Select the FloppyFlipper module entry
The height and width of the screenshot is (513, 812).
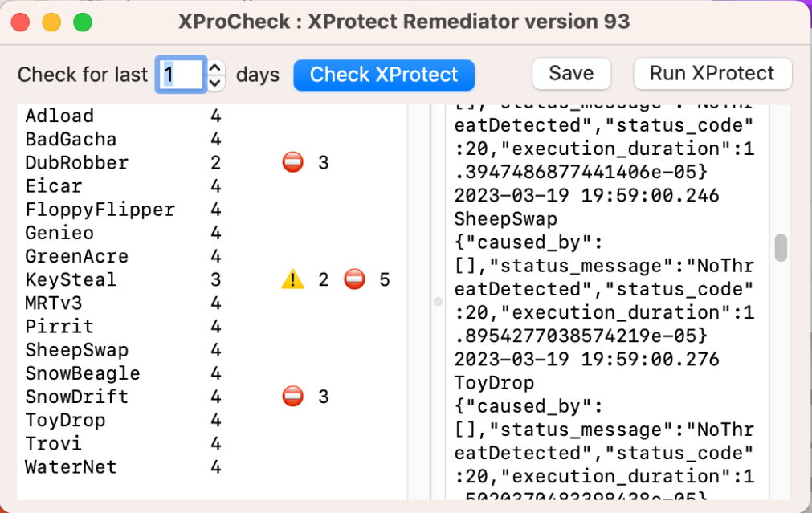click(99, 209)
